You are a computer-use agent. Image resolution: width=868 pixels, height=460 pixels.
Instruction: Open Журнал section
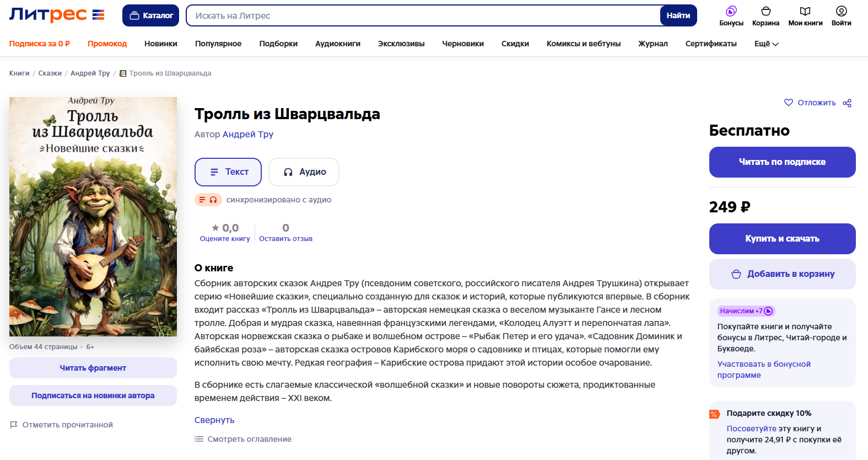click(653, 44)
